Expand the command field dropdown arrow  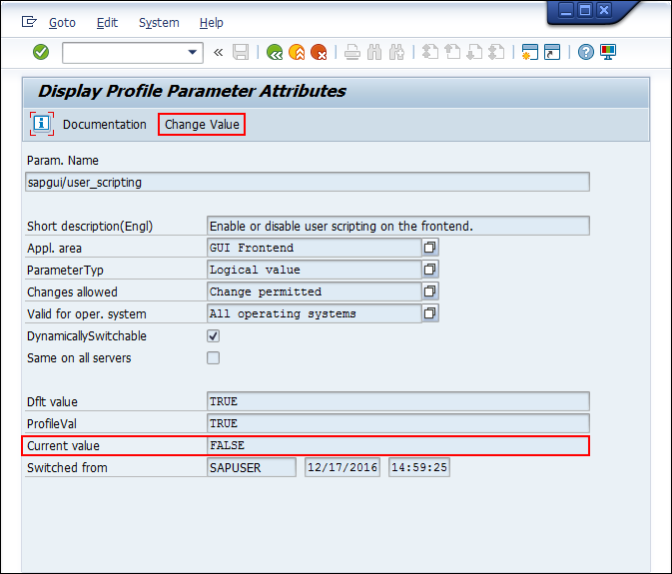[192, 52]
